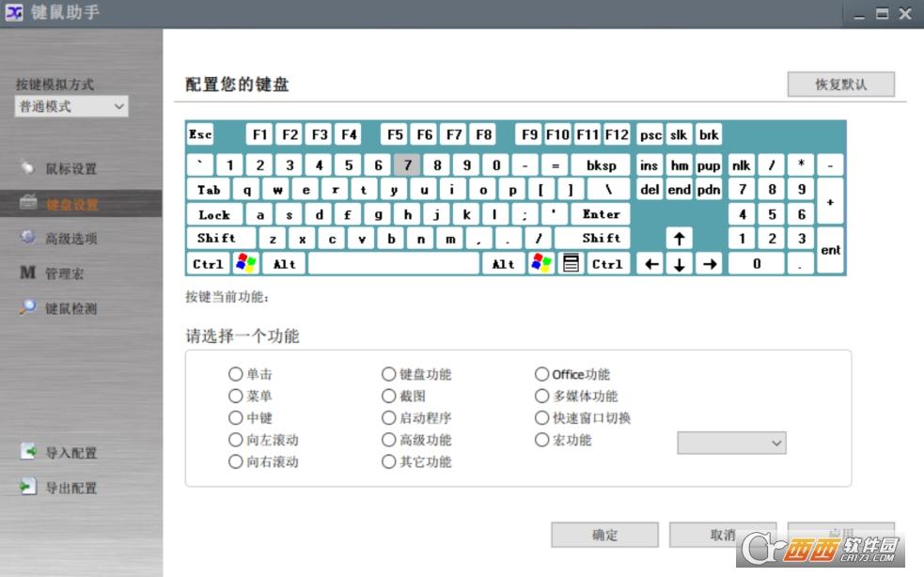924x577 pixels.
Task: Open the 管理宏 macro manager
Action: click(x=64, y=273)
